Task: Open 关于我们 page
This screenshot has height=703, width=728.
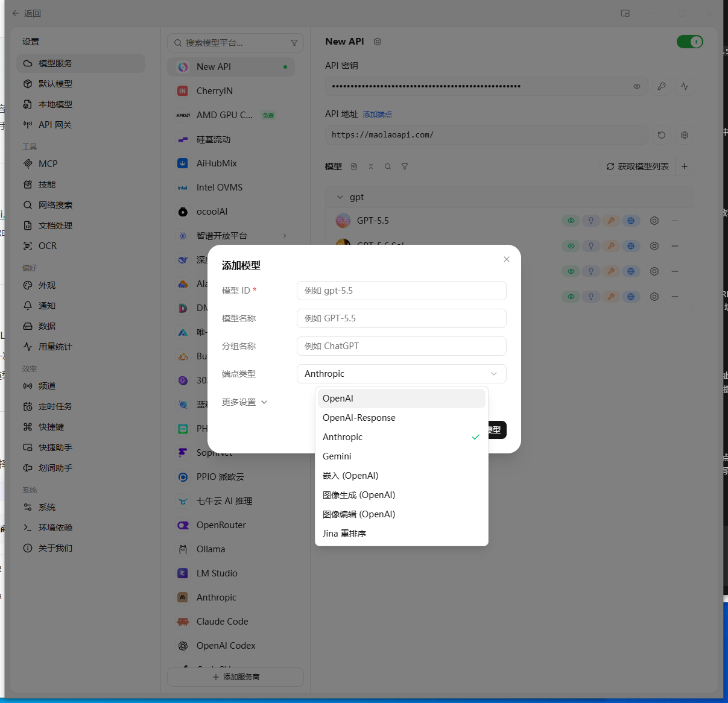Action: (x=81, y=548)
